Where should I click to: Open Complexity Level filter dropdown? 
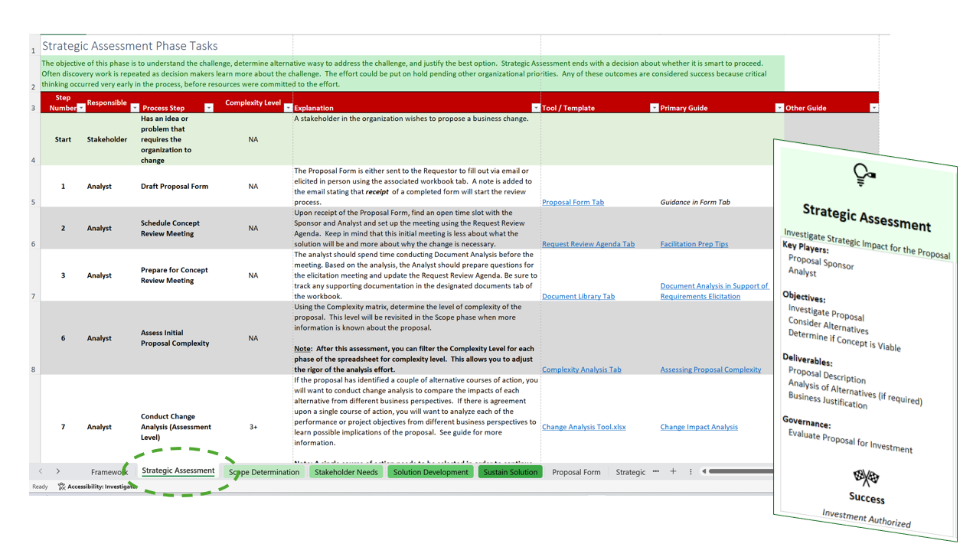pyautogui.click(x=288, y=108)
